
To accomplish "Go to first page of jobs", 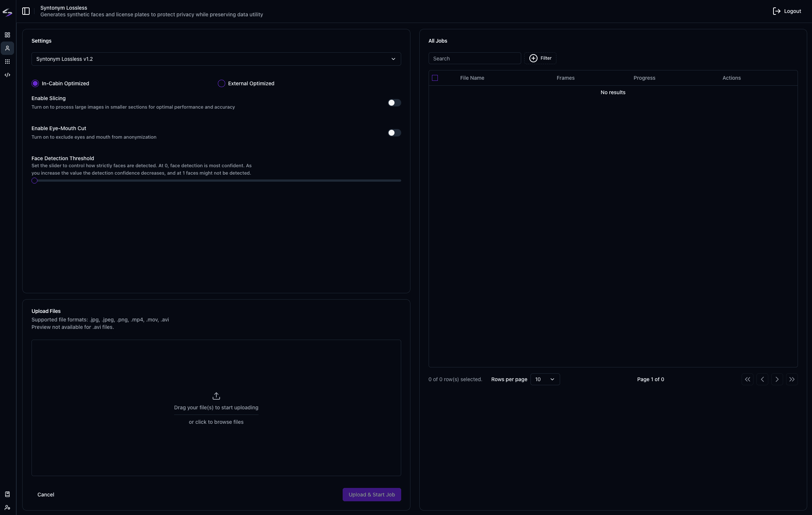I will click(748, 379).
